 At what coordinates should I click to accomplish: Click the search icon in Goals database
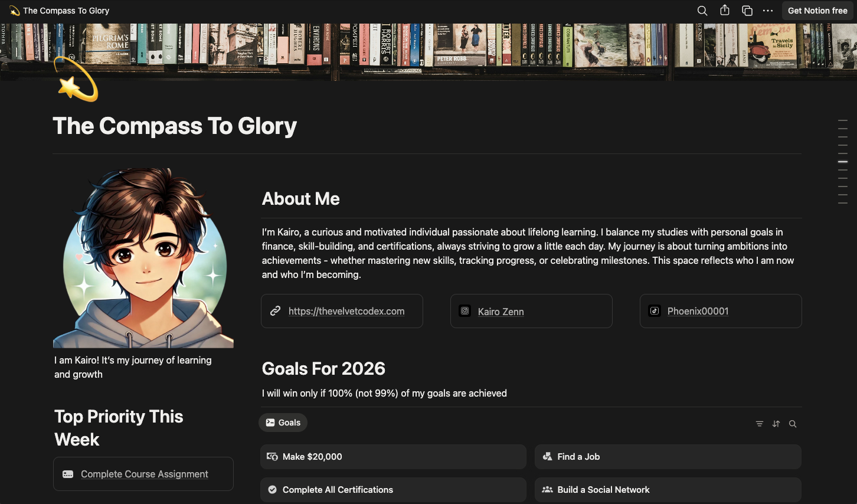[793, 424]
